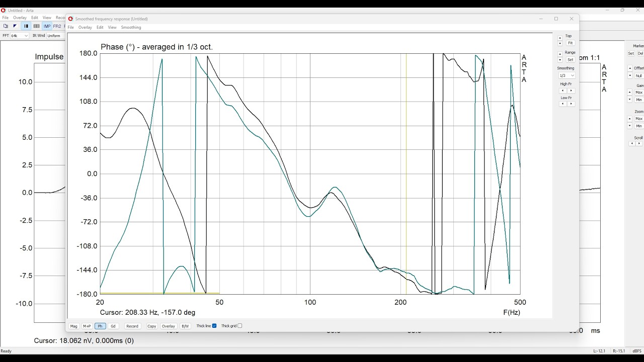The width and height of the screenshot is (644, 362).
Task: Open the IR Wnd Uniform dropdown
Action: click(x=56, y=36)
